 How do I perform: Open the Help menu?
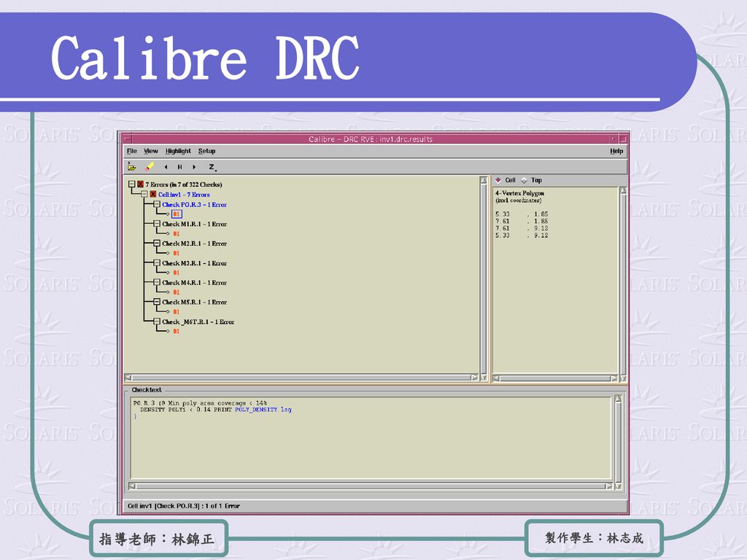pos(616,151)
